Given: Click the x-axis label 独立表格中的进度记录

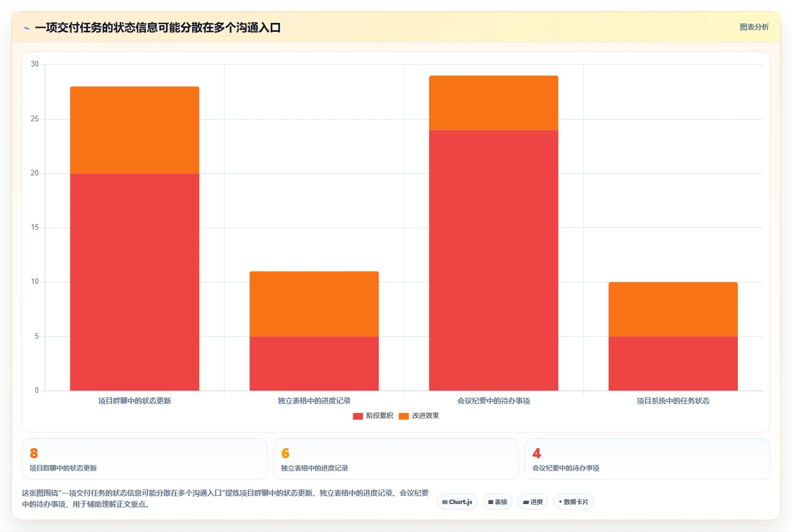Looking at the screenshot, I should [x=314, y=401].
